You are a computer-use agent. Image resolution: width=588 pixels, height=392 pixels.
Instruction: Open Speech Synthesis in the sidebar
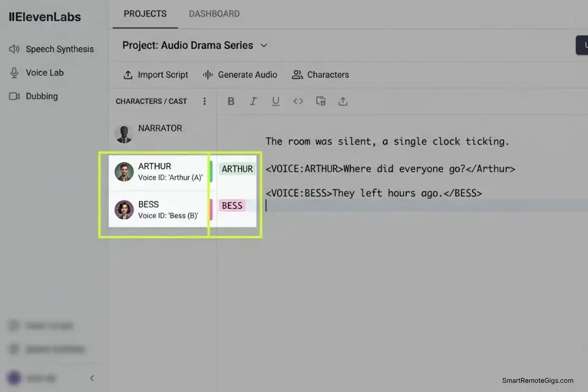(51, 49)
